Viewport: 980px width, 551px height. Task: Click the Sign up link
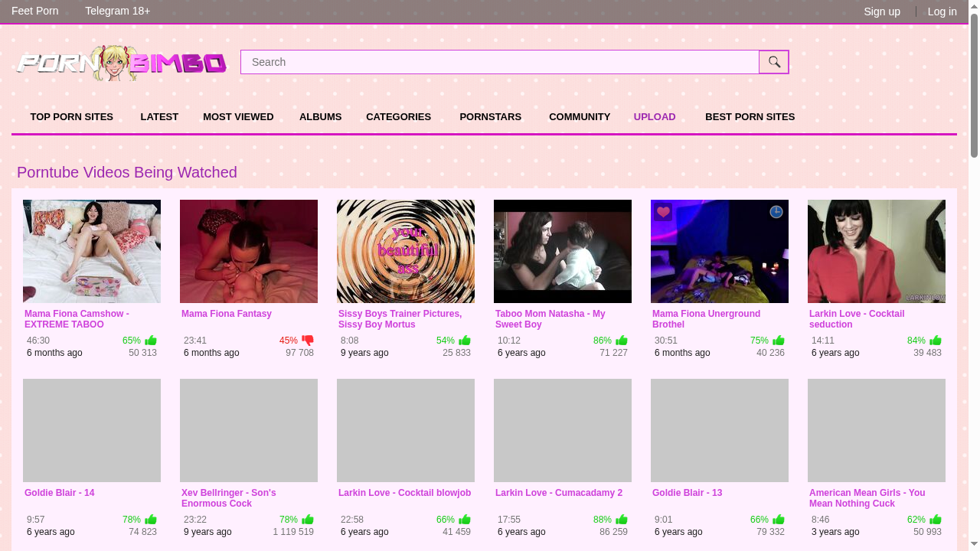click(x=882, y=11)
